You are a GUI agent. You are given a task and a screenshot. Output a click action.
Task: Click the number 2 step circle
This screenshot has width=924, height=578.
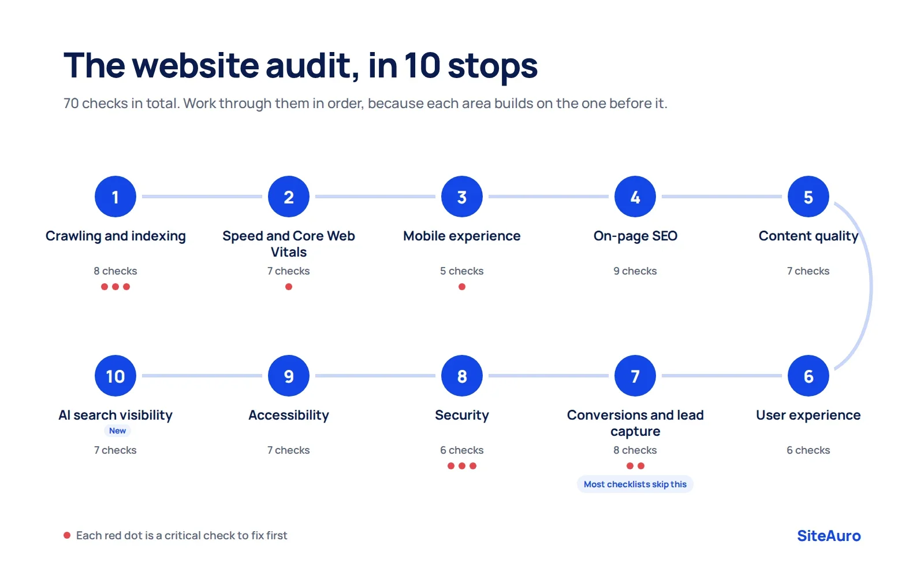click(289, 197)
